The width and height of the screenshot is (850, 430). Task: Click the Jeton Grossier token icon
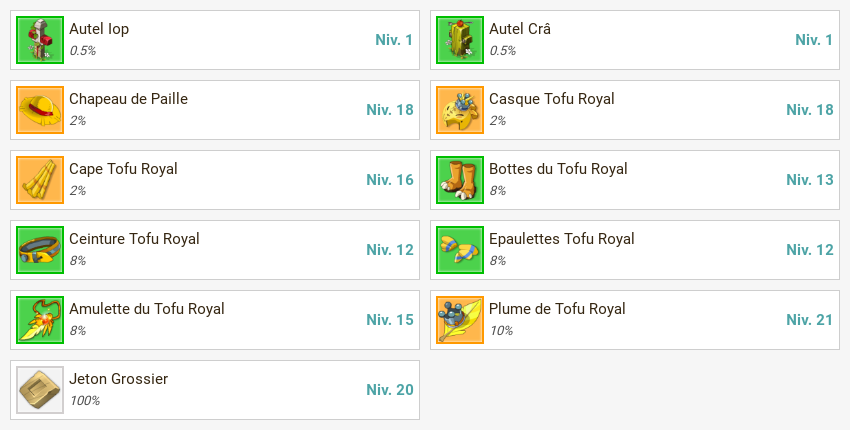[40, 390]
